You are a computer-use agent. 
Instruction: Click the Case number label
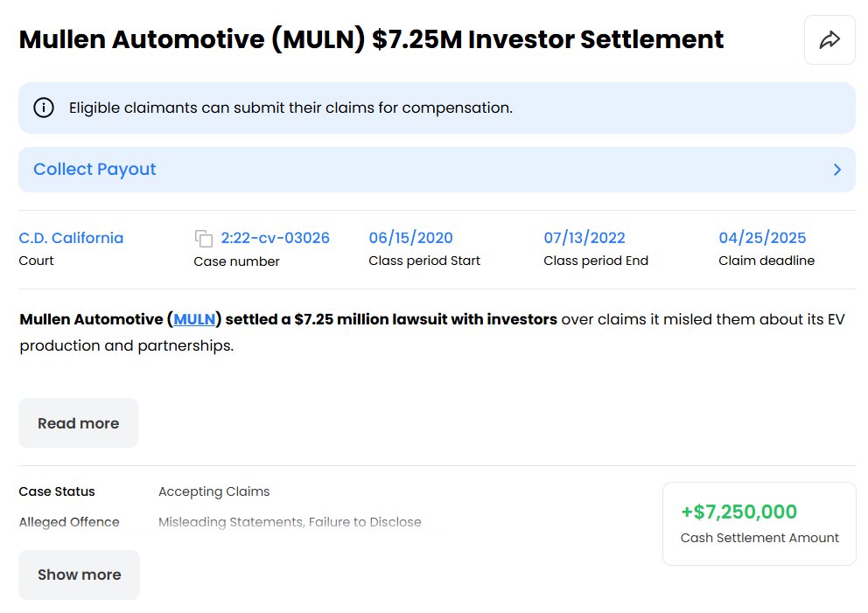(236, 261)
